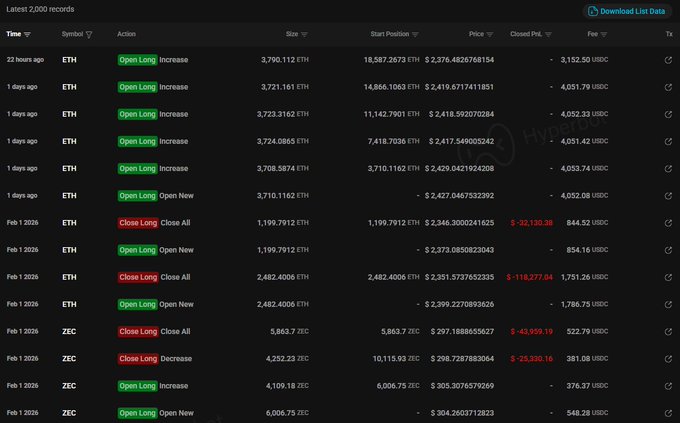Screen dimensions: 680x423
Task: Select size 3,790.112 ETH
Action: pos(285,60)
